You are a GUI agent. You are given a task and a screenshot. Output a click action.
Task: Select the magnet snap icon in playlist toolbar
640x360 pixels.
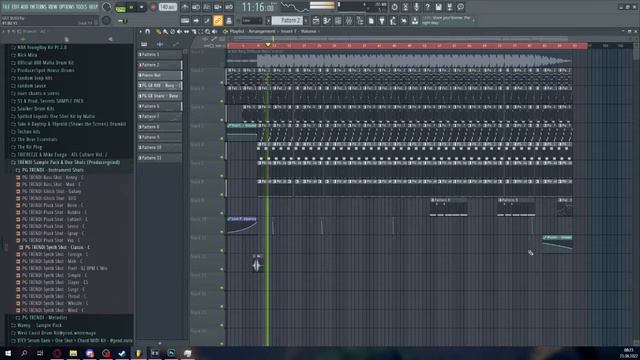[x=148, y=31]
